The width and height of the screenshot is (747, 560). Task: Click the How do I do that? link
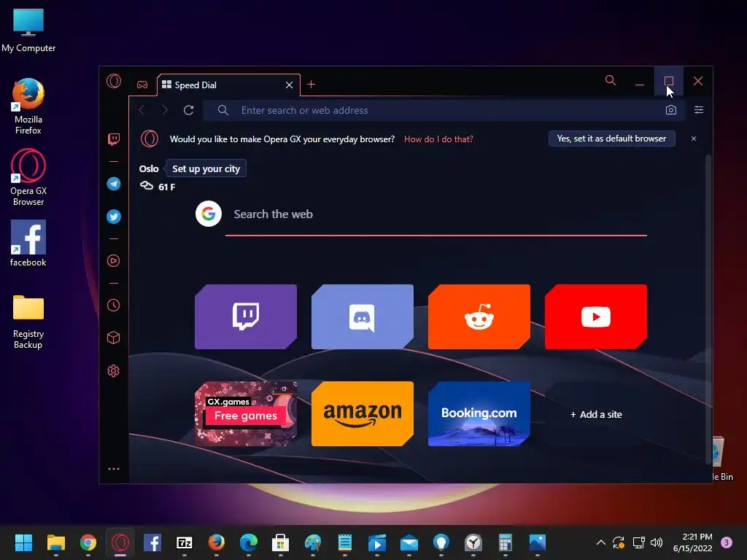coord(438,139)
